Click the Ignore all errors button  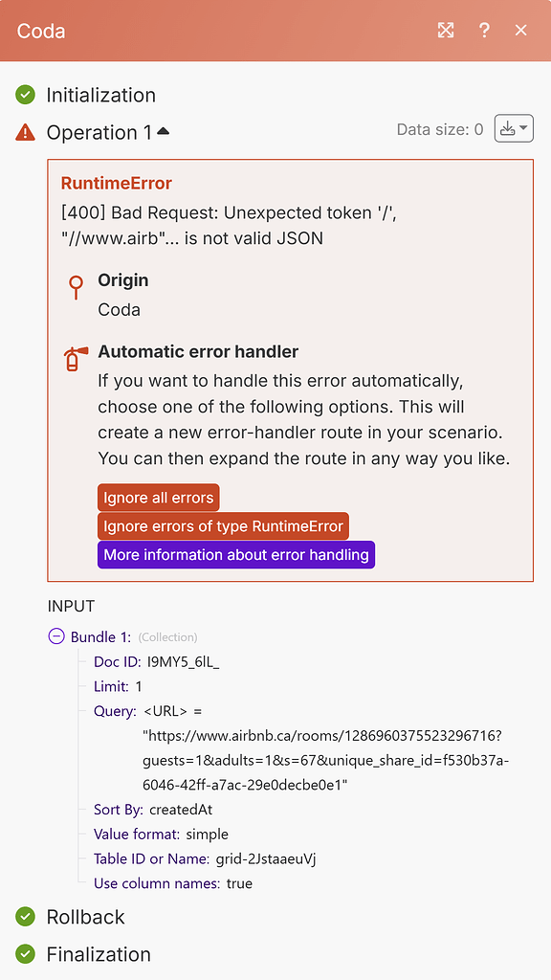pos(158,497)
